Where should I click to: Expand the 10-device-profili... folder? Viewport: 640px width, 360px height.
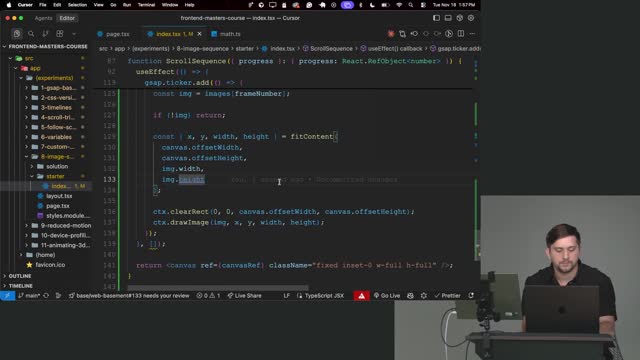[x=65, y=235]
